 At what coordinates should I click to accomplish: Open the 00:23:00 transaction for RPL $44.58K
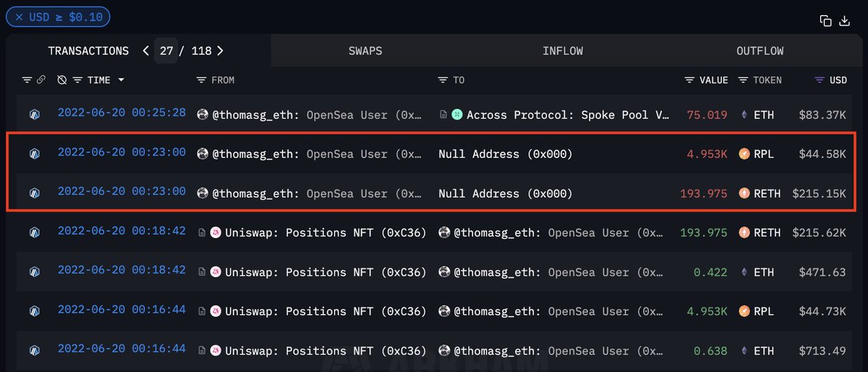click(122, 153)
